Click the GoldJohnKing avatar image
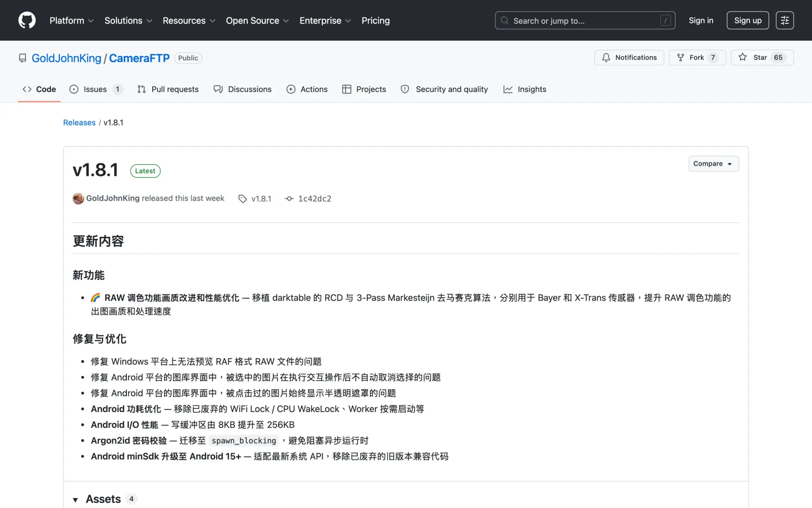The height and width of the screenshot is (508, 812). coord(78,199)
